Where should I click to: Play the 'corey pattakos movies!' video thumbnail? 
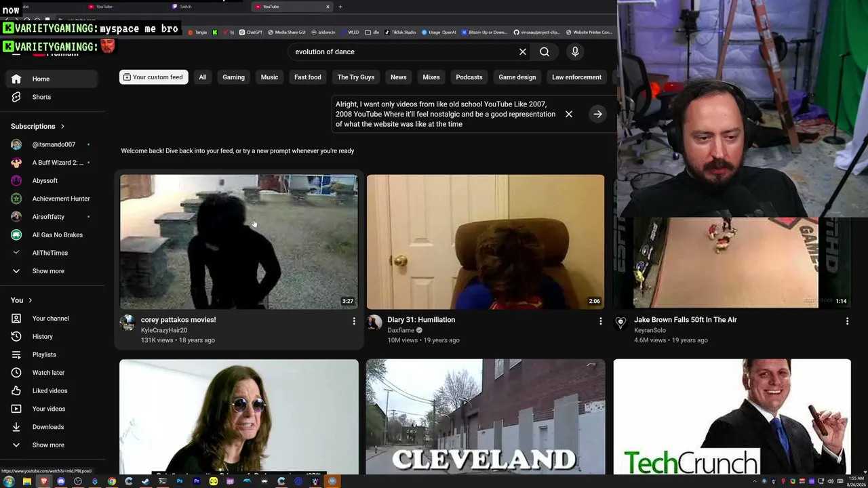239,242
